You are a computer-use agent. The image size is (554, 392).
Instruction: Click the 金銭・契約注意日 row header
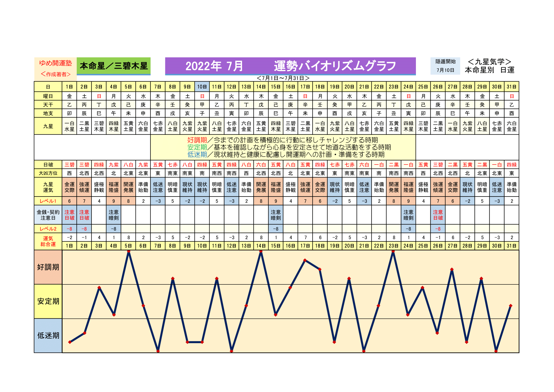click(48, 215)
